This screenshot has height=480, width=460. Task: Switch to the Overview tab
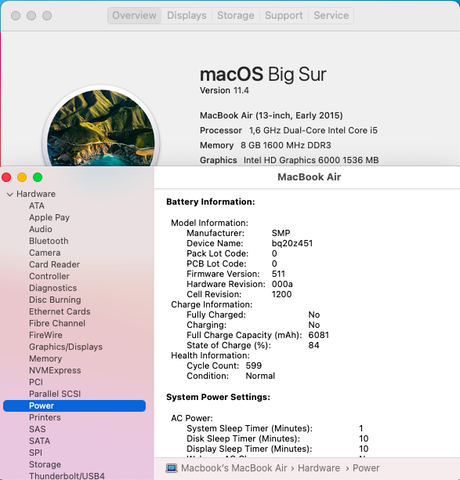(x=134, y=15)
